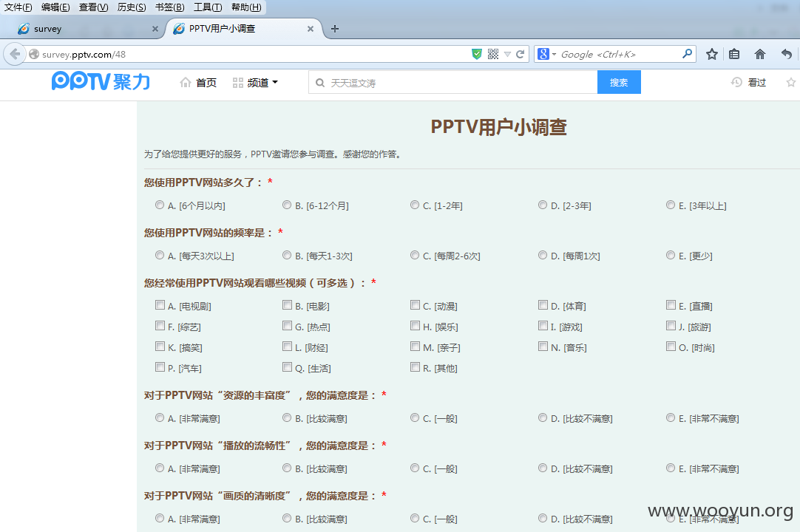This screenshot has height=532, width=800.
Task: Check the E. [直播] checkbox
Action: point(671,305)
